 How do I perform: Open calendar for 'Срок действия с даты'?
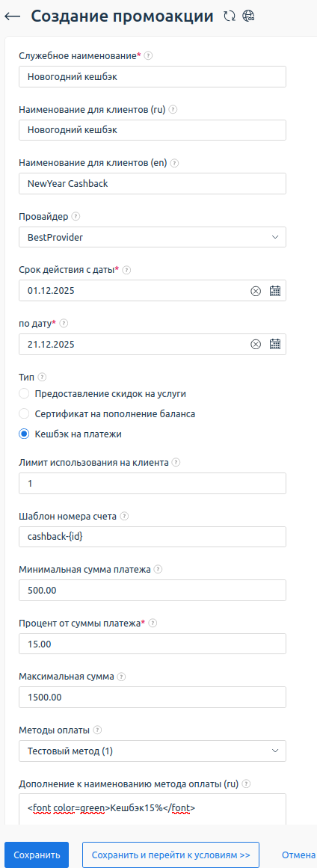276,291
